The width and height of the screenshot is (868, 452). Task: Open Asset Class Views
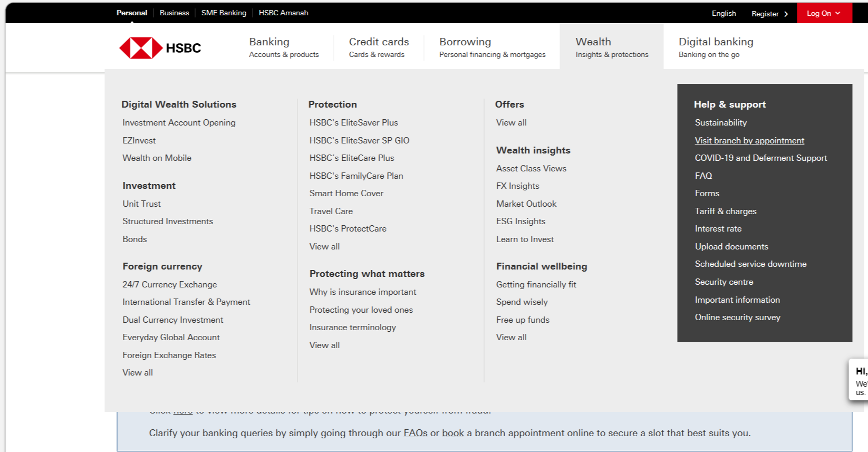[531, 168]
